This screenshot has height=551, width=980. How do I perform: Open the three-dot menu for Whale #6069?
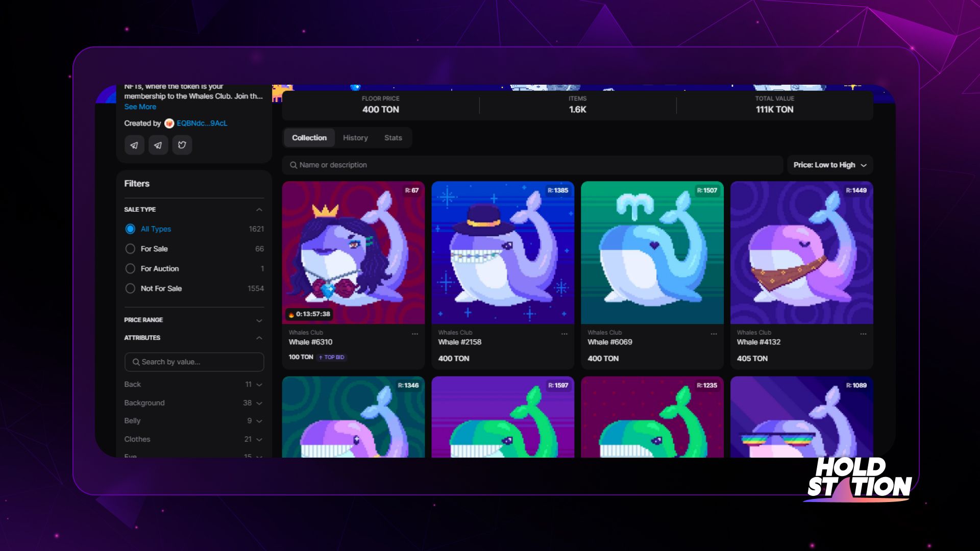[714, 334]
